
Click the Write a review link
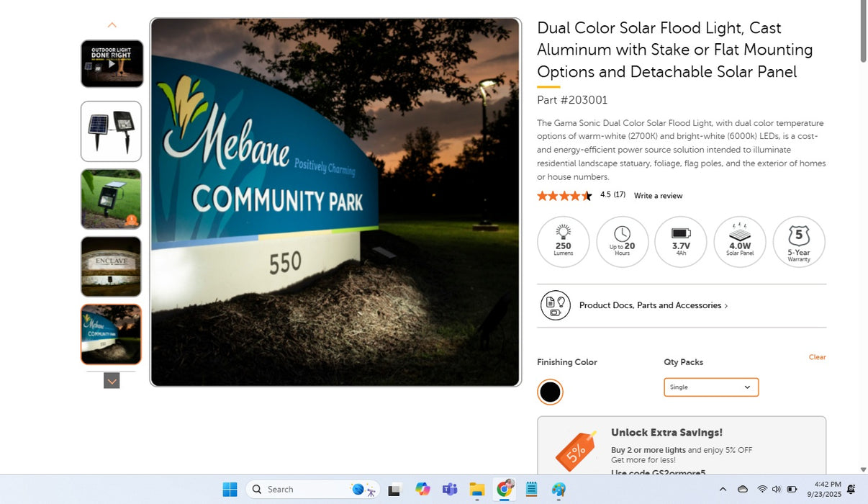(658, 196)
